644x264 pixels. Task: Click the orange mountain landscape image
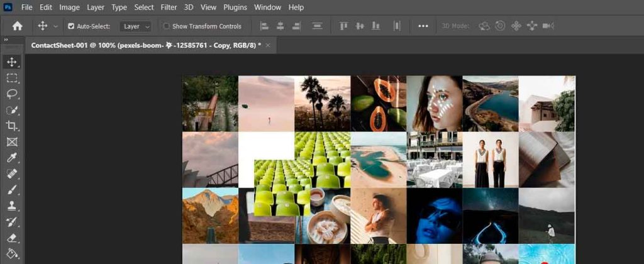pyautogui.click(x=210, y=216)
